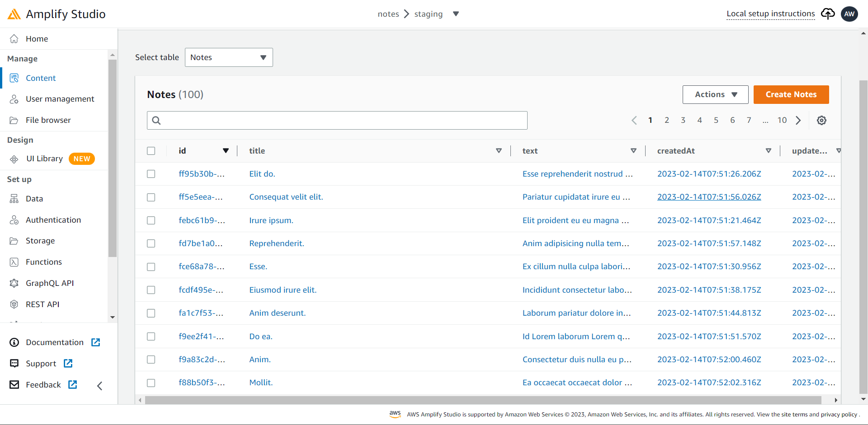Click the Functions lambda icon

tap(14, 262)
